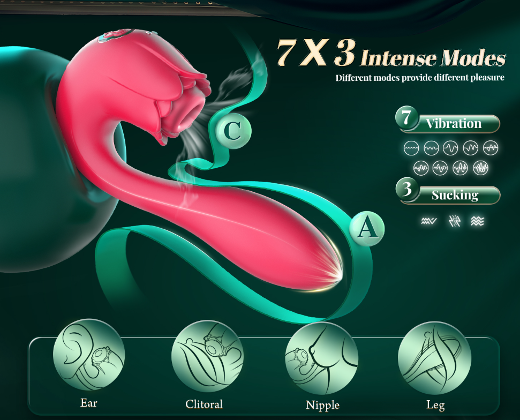This screenshot has width=520, height=420.
Task: Click the number 7 badge beside Vibration
Action: coord(406,118)
